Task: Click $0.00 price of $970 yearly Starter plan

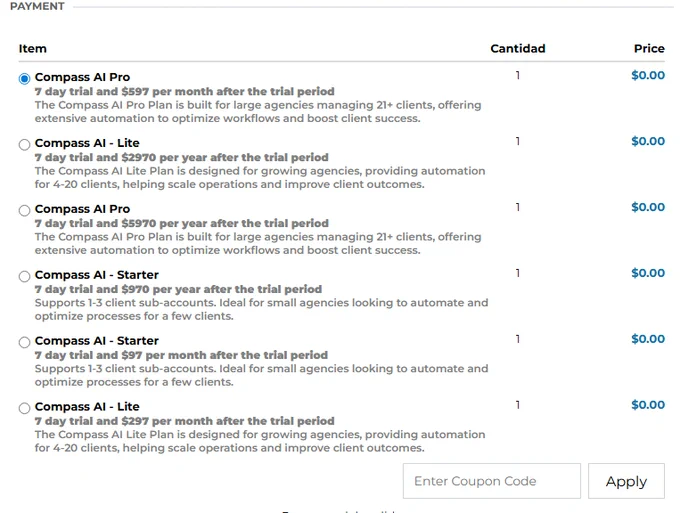Action: coord(648,273)
